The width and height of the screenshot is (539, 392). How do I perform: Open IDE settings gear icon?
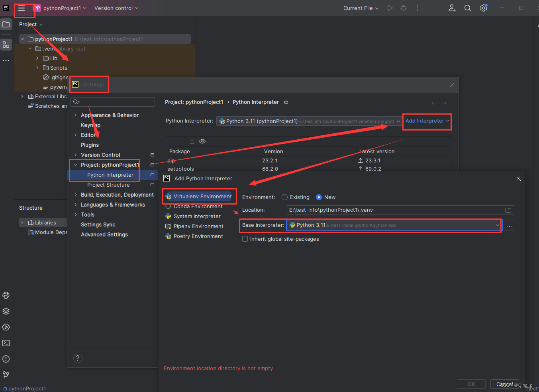coord(484,8)
